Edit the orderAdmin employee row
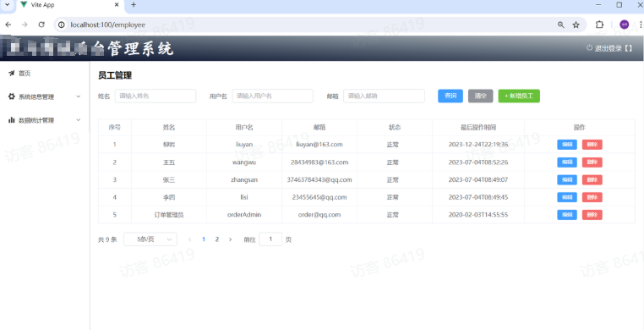Image resolution: width=644 pixels, height=330 pixels. pyautogui.click(x=567, y=215)
